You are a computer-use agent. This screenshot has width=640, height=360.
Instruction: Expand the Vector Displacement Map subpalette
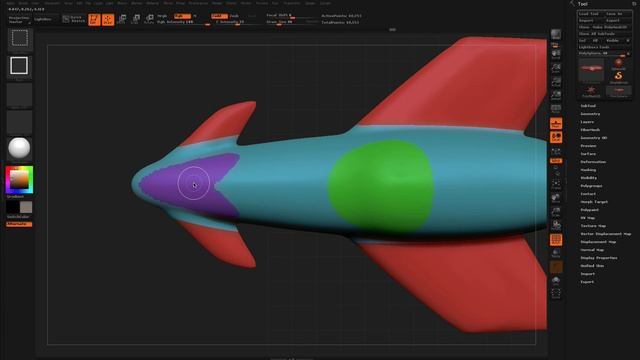(x=606, y=234)
